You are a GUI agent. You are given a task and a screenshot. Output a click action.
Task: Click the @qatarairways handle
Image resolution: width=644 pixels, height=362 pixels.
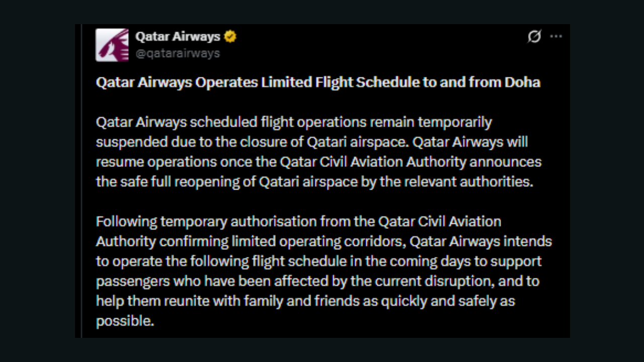pyautogui.click(x=179, y=53)
